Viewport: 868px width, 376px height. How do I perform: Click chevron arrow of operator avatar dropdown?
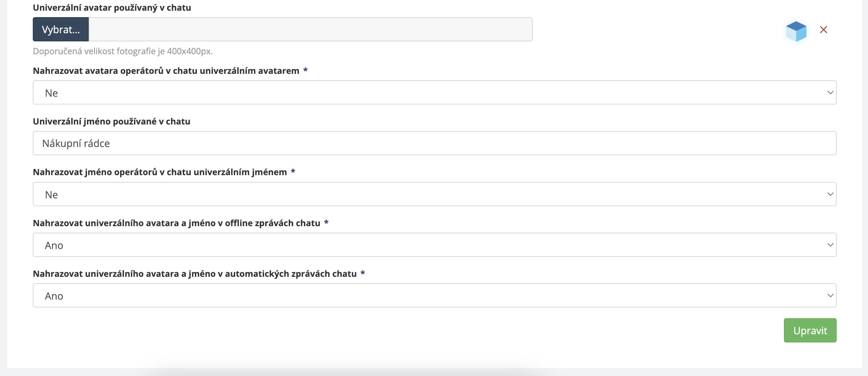point(830,92)
